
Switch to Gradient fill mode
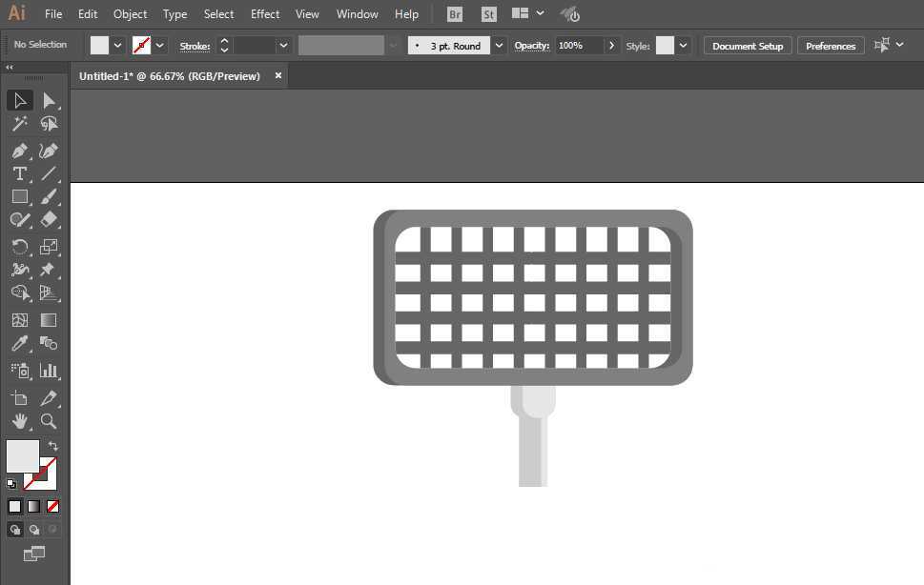tap(33, 506)
